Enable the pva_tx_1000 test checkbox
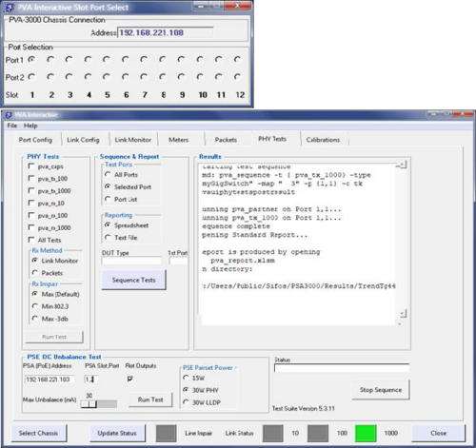Screen dimensions: 476x448 [x=31, y=190]
